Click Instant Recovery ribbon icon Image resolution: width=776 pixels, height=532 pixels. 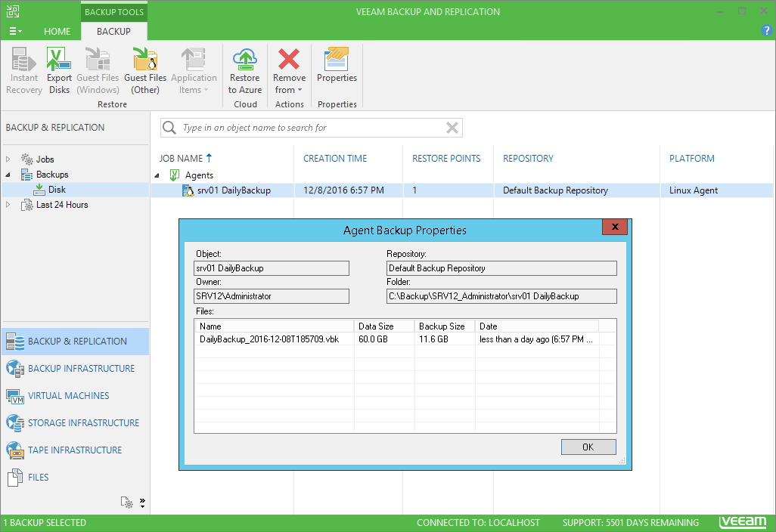coord(23,71)
